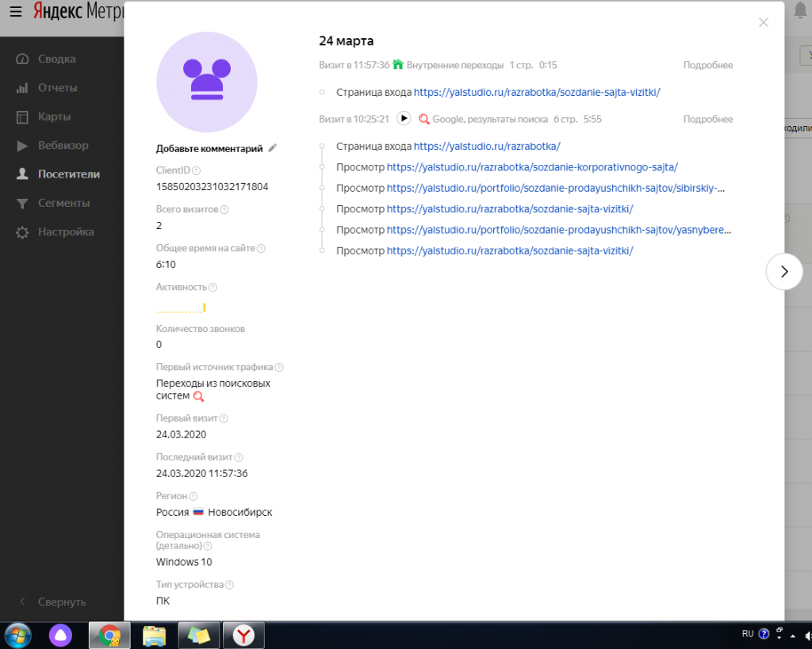Open the sibirskiy portfolio page link
812x649 pixels.
click(x=556, y=188)
